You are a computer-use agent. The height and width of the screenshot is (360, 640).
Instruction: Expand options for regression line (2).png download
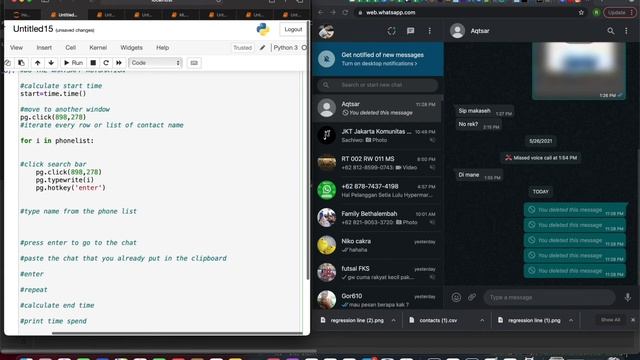pyautogui.click(x=393, y=320)
